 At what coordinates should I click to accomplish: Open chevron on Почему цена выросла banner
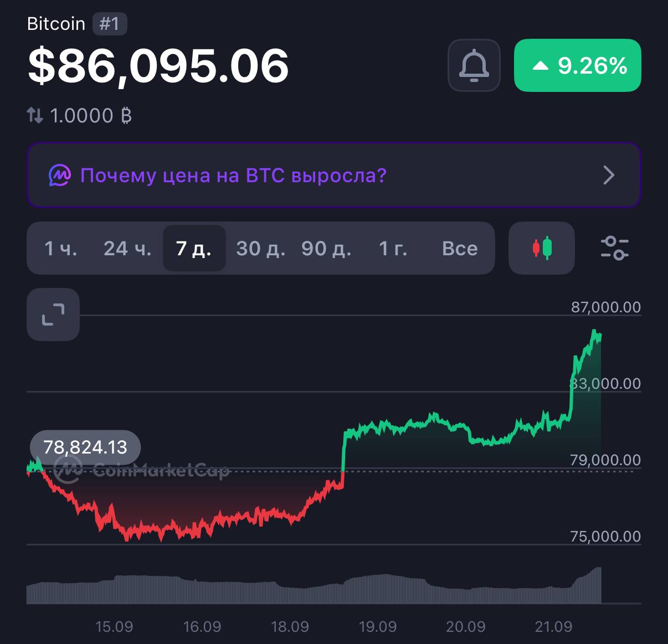(x=609, y=176)
